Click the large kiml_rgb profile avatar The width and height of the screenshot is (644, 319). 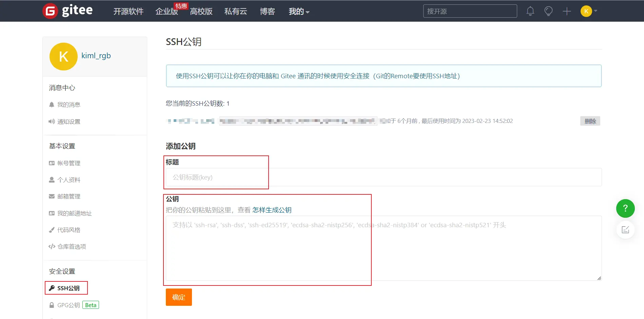pos(63,57)
